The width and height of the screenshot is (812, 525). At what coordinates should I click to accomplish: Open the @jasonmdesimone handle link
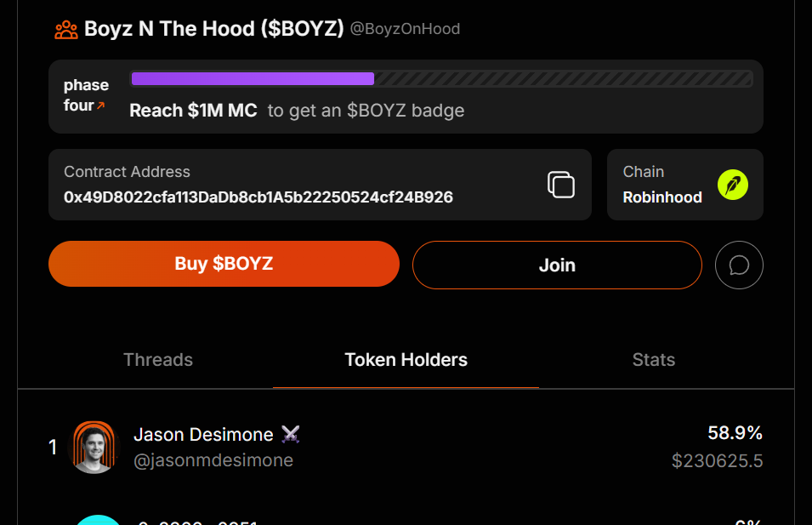pos(213,460)
